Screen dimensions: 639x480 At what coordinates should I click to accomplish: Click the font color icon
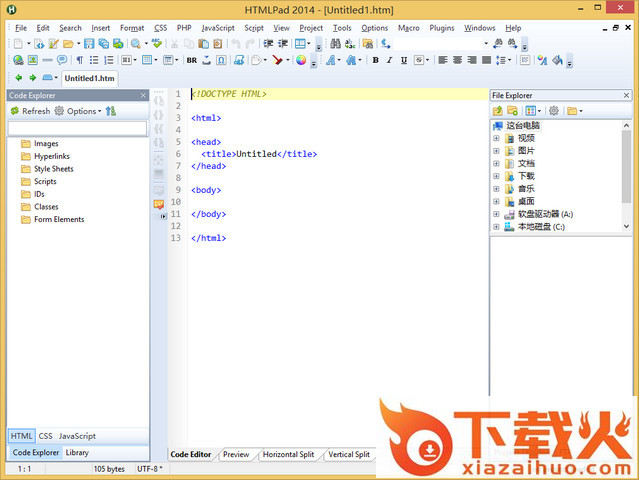542,60
